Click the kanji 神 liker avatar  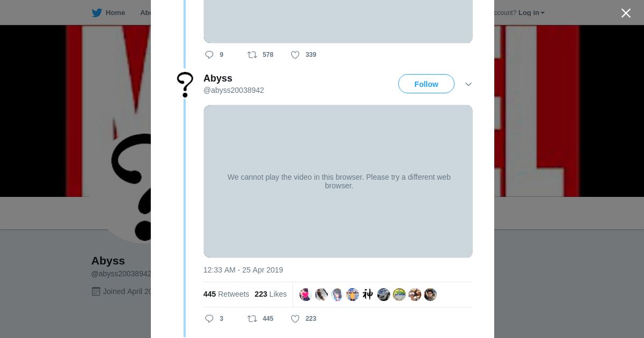[368, 294]
